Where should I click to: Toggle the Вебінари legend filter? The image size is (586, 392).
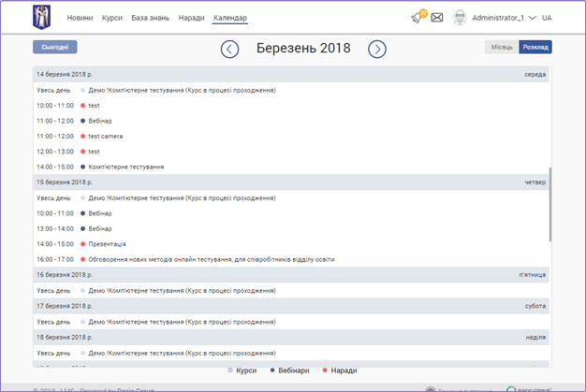coord(290,370)
